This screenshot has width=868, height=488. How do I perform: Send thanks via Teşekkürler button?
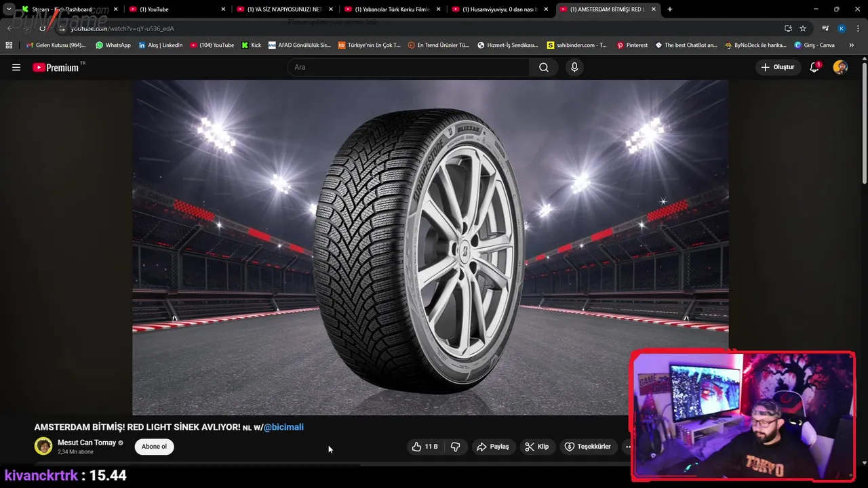587,447
